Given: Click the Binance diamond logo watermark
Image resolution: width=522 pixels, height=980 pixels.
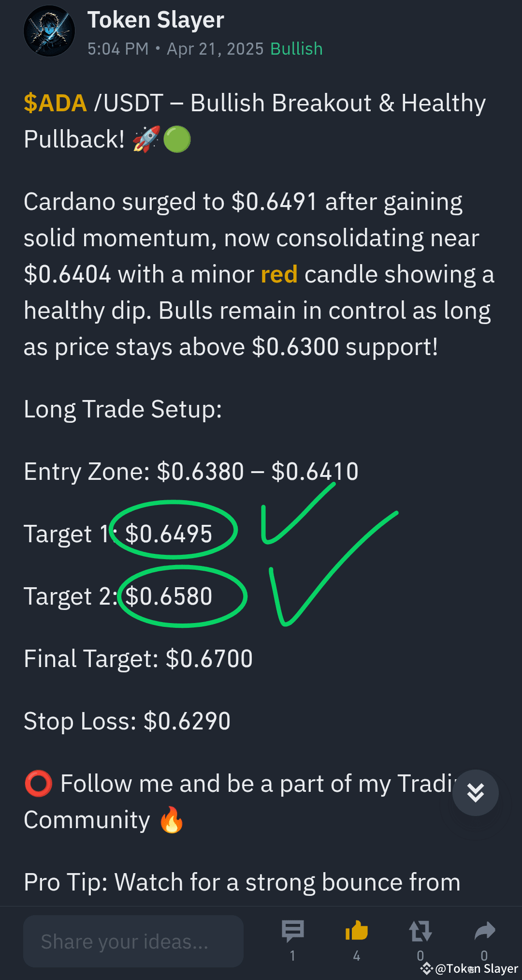Looking at the screenshot, I should tap(426, 968).
